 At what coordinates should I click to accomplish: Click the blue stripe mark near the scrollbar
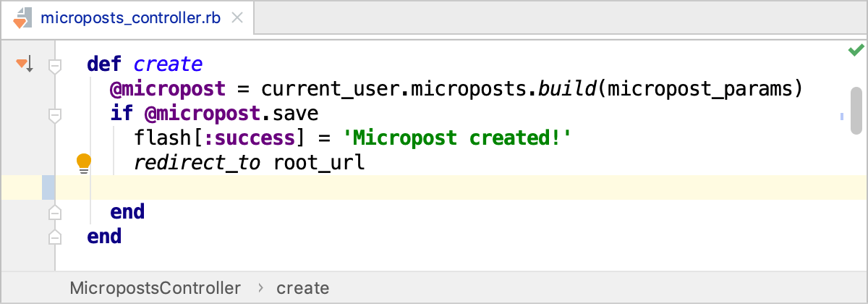(x=841, y=116)
